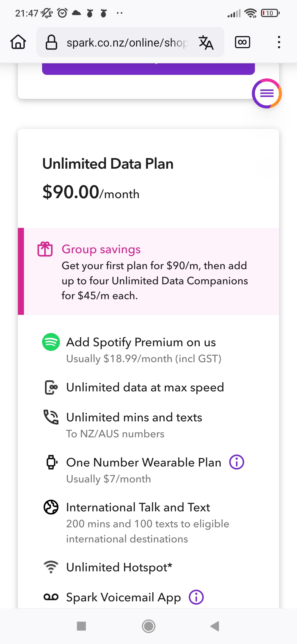Tap the Spotify logo icon
Viewport: 297px width, 644px height.
click(x=51, y=342)
